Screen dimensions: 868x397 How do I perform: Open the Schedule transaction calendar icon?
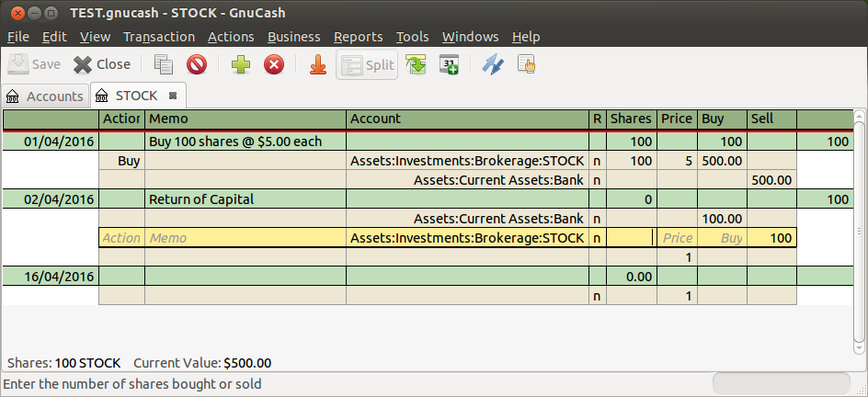click(x=449, y=64)
